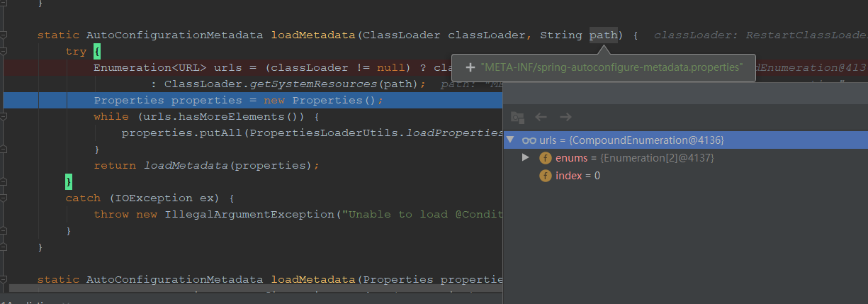Click the glasses watch icon beside urls
This screenshot has height=304, width=868.
pyautogui.click(x=528, y=140)
